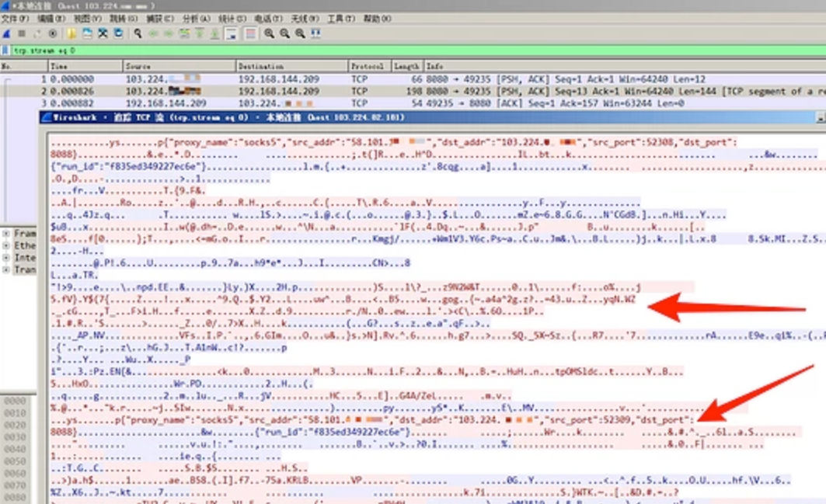This screenshot has width=826, height=504.
Task: Go back to the previous packet
Action: coord(153,33)
